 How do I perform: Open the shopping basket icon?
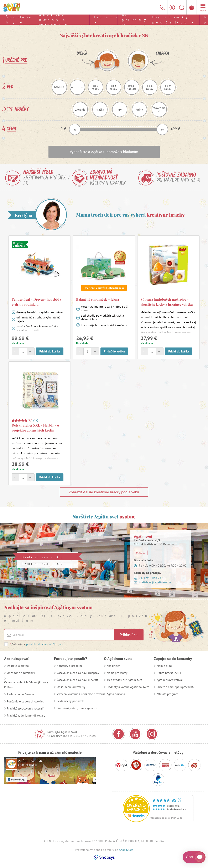click(191, 7)
